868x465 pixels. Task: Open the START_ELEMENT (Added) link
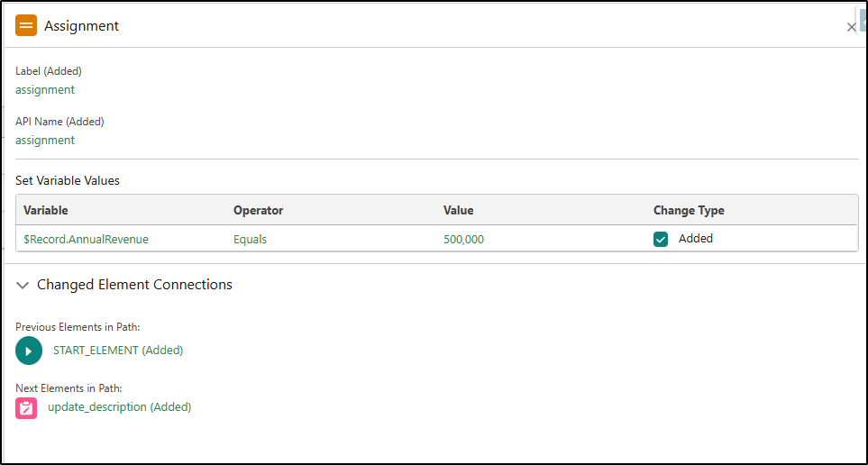[x=117, y=351]
